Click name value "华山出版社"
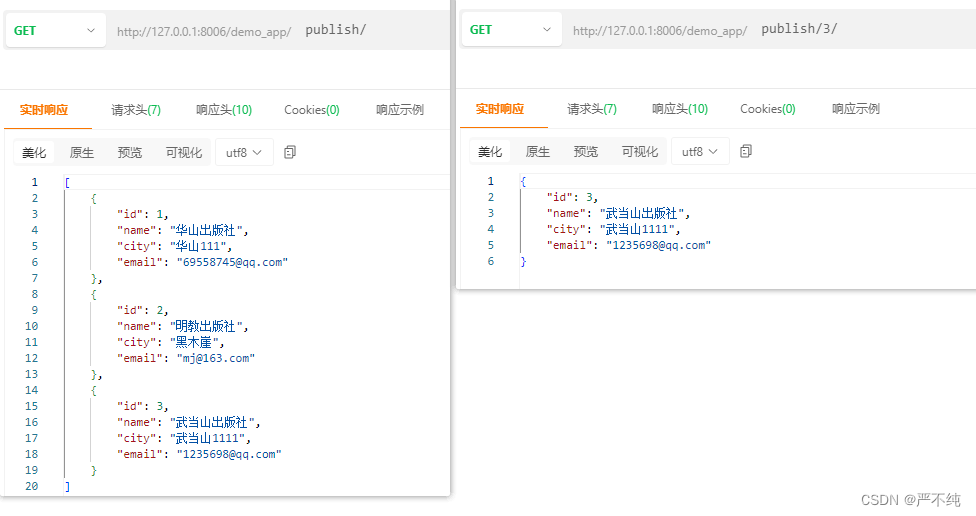The height and width of the screenshot is (516, 976). (206, 230)
